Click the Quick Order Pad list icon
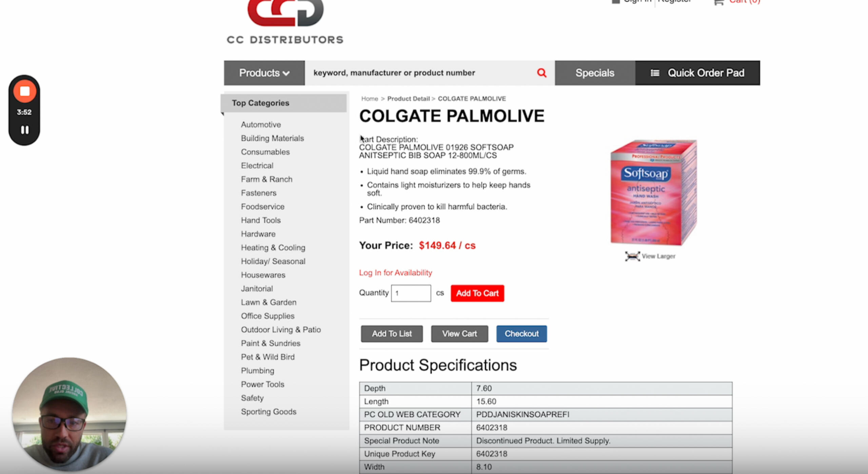Viewport: 868px width, 474px height. [655, 73]
